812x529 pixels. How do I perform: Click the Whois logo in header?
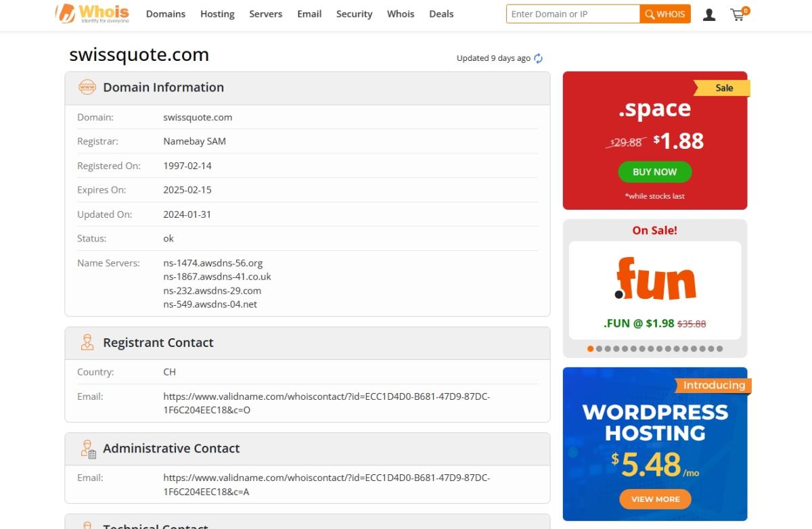pos(92,14)
